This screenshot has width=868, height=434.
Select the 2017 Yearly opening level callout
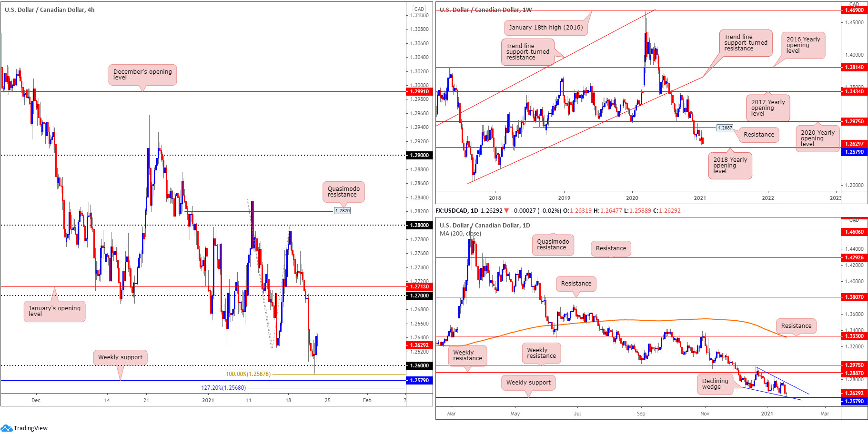point(768,108)
